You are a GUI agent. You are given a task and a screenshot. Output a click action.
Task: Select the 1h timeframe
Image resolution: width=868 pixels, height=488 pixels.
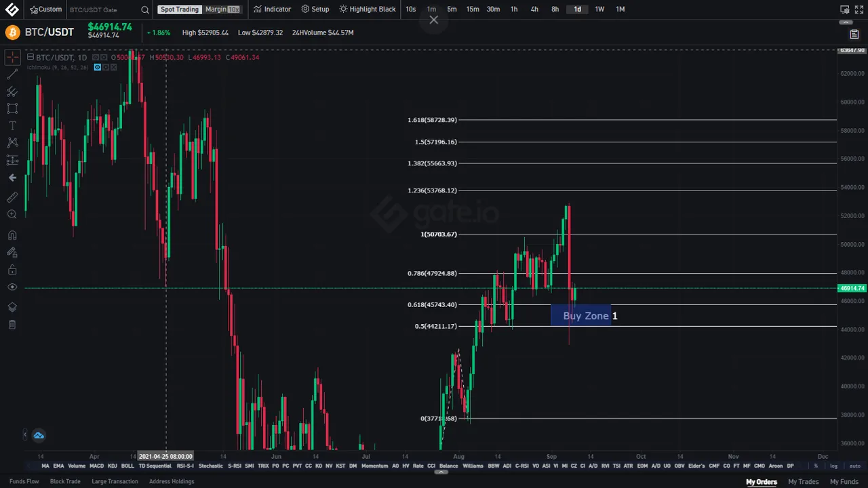tap(514, 9)
